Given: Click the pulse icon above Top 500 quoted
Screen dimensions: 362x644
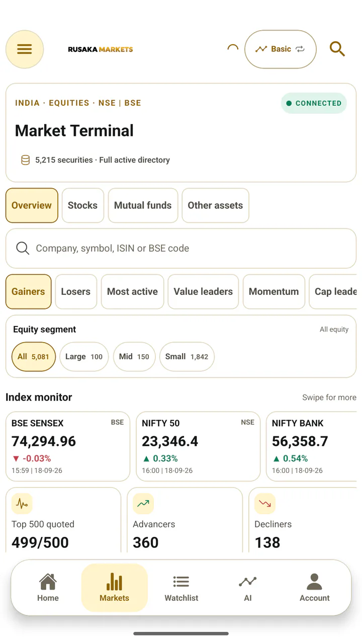Looking at the screenshot, I should tap(22, 504).
